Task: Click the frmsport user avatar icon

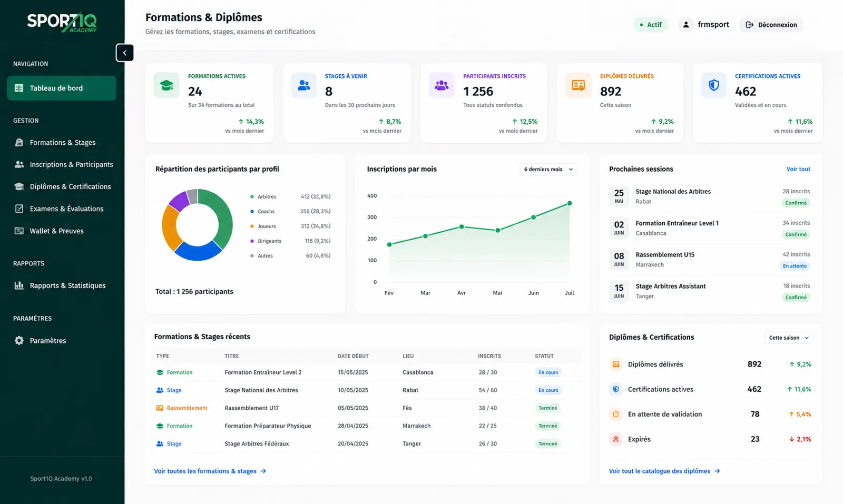Action: coord(686,25)
